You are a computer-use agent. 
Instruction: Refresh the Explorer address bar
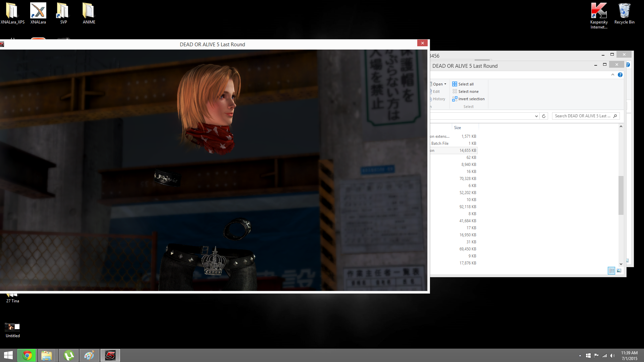[x=544, y=116]
